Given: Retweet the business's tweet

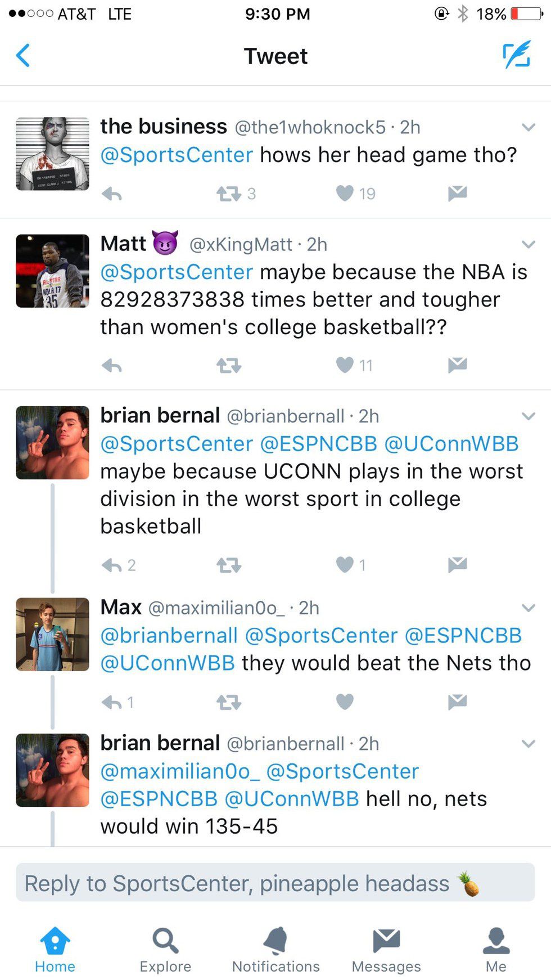Looking at the screenshot, I should (229, 194).
